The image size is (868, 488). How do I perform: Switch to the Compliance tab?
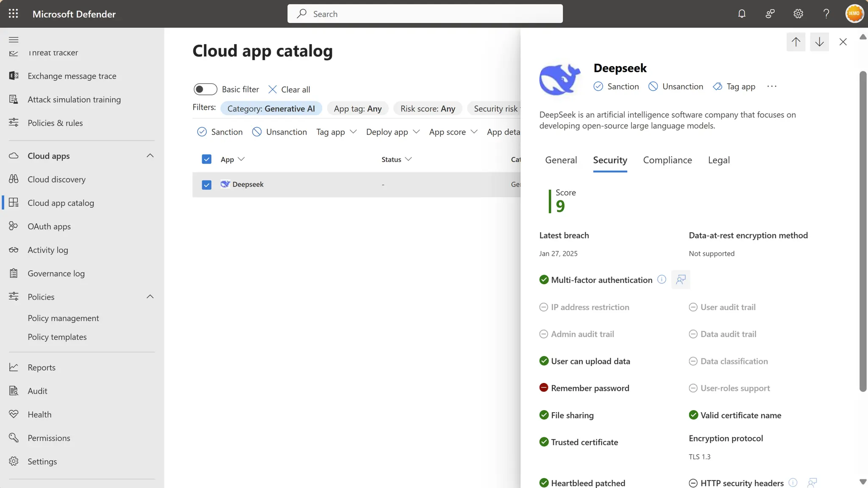coord(667,160)
